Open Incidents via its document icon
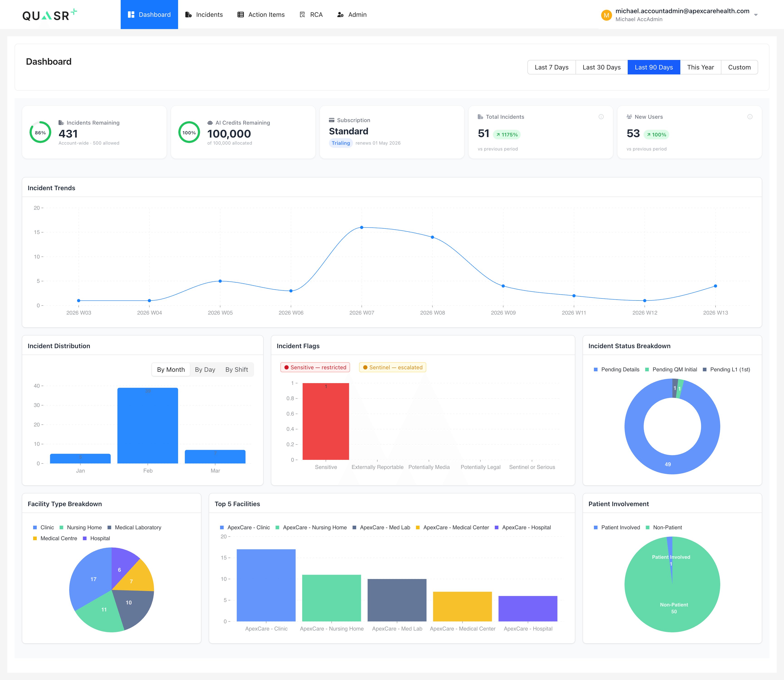This screenshot has width=784, height=680. [x=188, y=15]
